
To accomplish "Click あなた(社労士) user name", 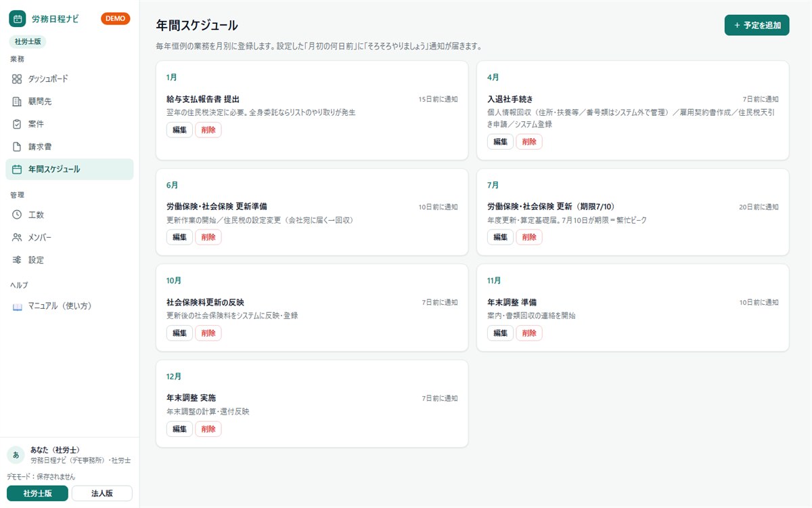I will coord(55,450).
